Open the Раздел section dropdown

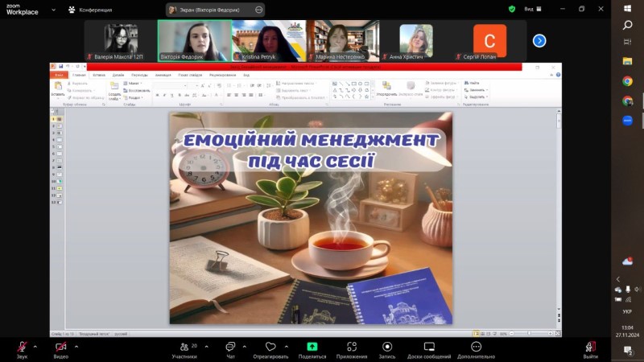click(x=134, y=97)
